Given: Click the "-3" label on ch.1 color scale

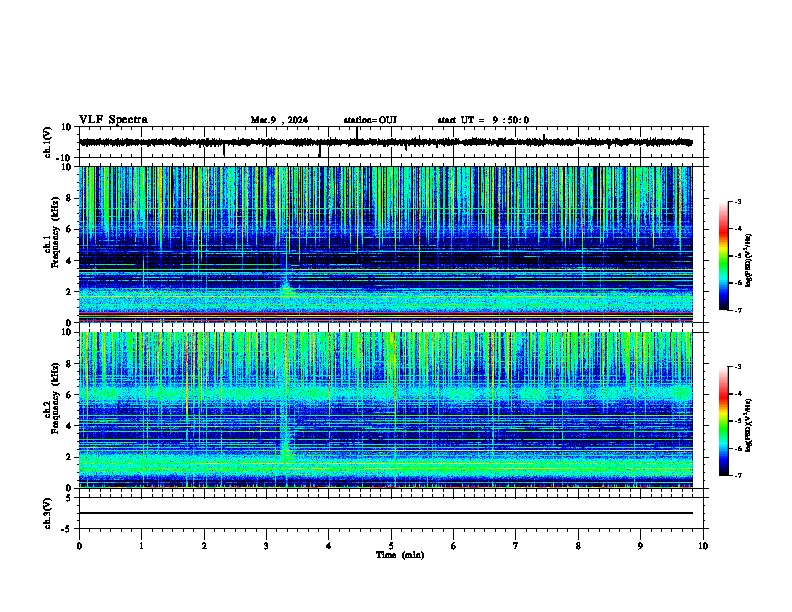Looking at the screenshot, I should pyautogui.click(x=737, y=201).
